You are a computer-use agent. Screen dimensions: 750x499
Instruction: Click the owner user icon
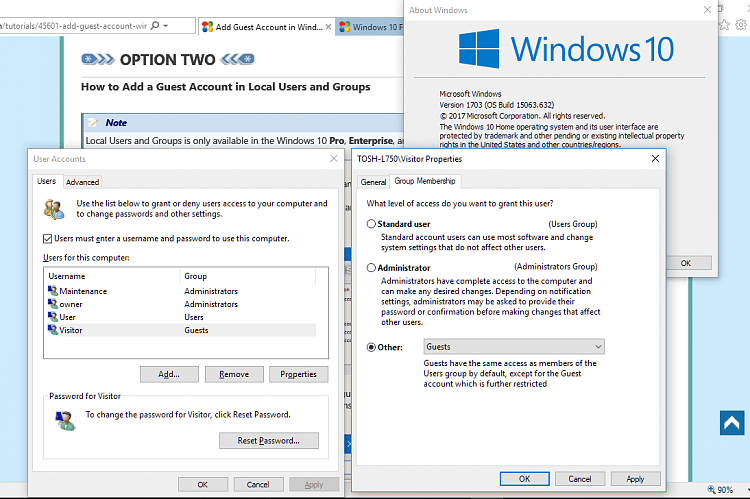53,304
